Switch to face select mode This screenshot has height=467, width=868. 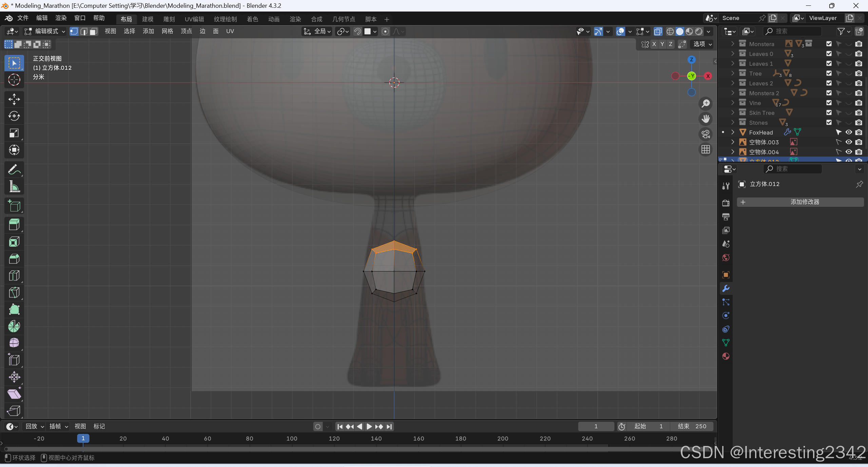pyautogui.click(x=94, y=32)
